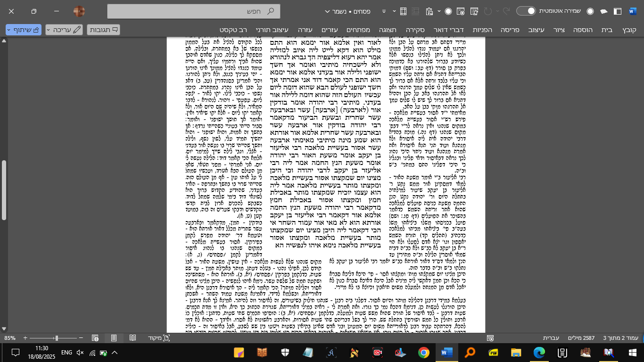This screenshot has width=644, height=362.
Task: Click the עברית language indicator
Action: 551,338
